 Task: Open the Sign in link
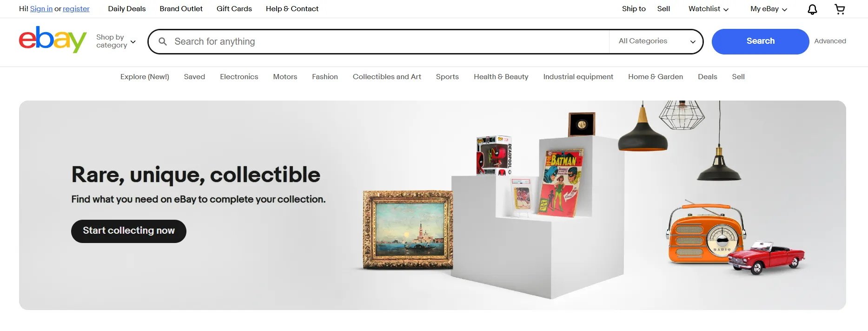(x=41, y=9)
